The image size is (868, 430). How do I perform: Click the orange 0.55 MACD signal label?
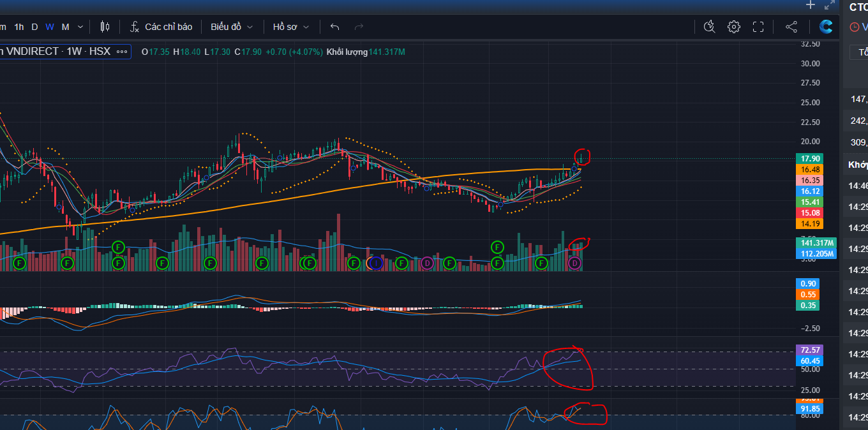pos(808,295)
